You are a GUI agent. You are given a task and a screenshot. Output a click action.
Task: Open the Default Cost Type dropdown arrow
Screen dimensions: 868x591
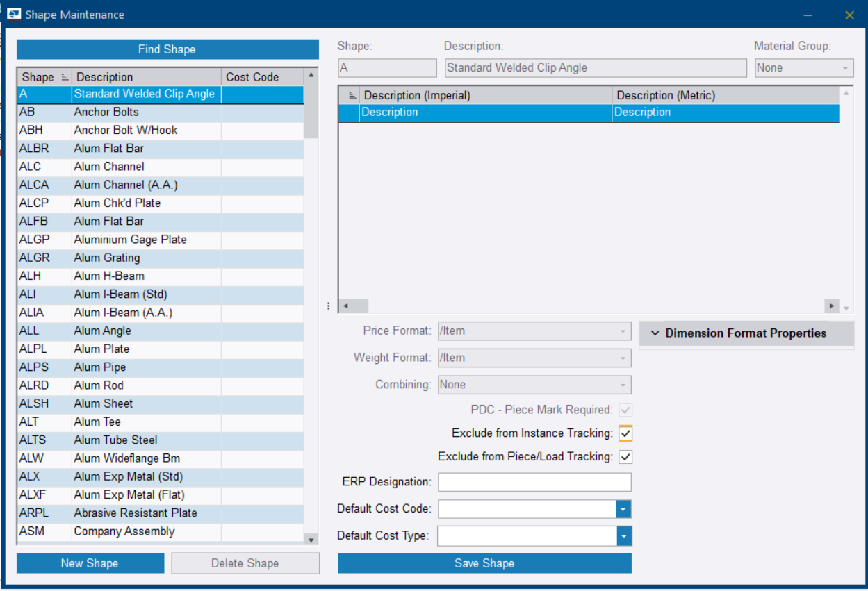coord(624,535)
